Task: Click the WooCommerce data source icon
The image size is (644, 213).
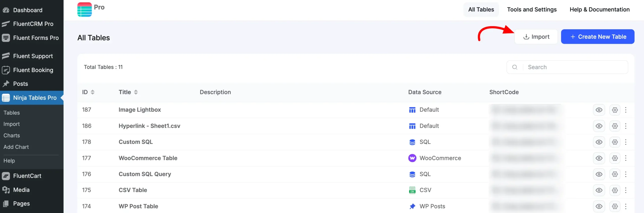Action: (412, 158)
